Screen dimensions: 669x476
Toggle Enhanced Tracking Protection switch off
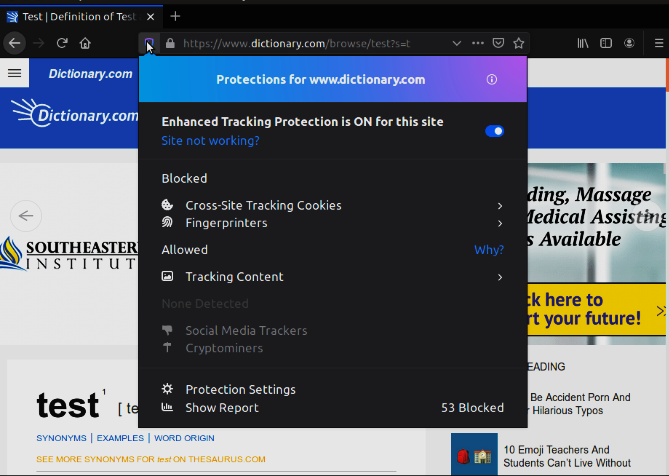click(494, 131)
